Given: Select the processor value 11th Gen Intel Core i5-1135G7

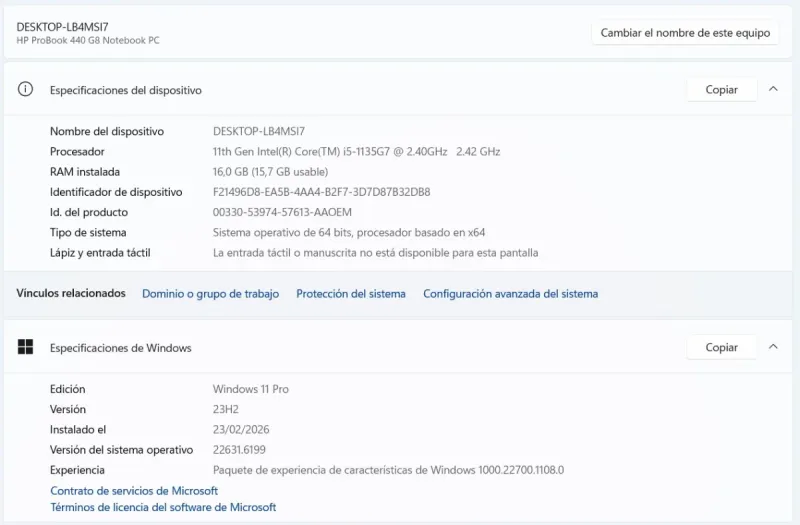Looking at the screenshot, I should pyautogui.click(x=356, y=152).
